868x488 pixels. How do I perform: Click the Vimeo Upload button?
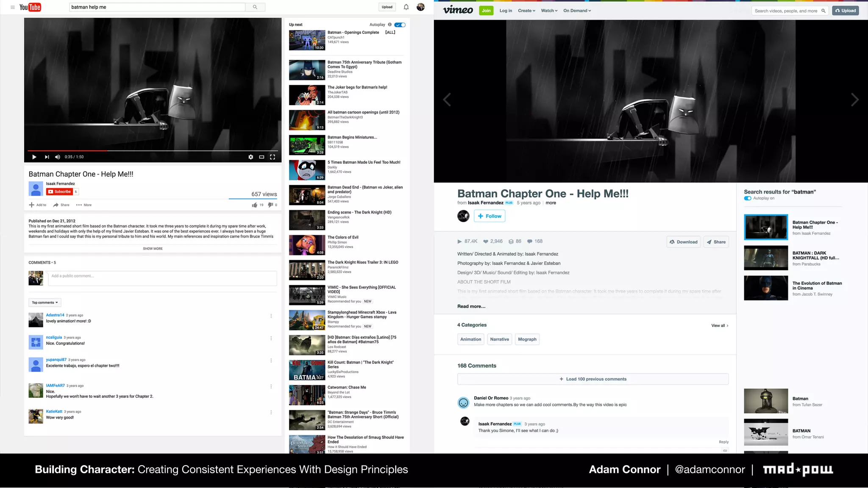pos(846,11)
